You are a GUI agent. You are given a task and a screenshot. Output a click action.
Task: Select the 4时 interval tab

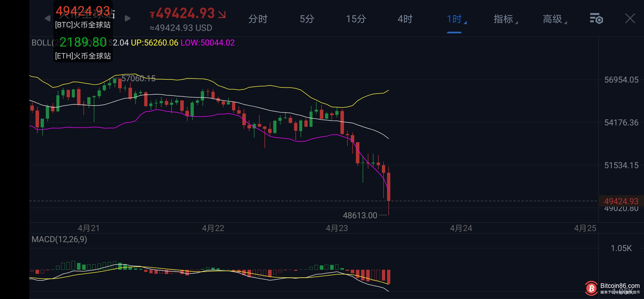tap(405, 19)
